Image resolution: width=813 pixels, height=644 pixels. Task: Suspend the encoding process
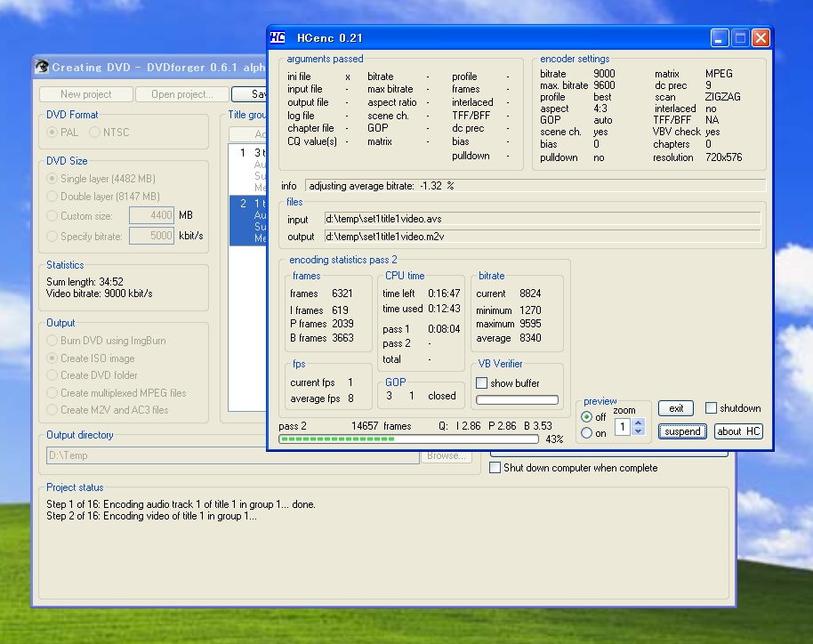(x=682, y=431)
